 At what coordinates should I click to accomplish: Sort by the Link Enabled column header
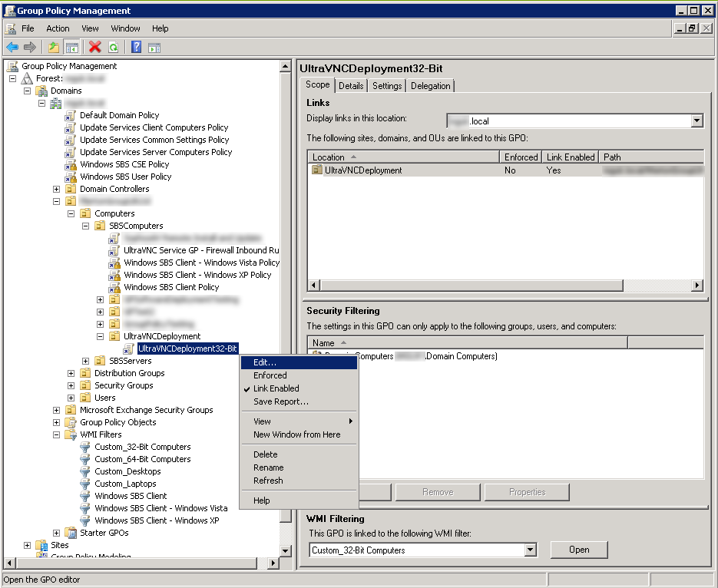[570, 157]
